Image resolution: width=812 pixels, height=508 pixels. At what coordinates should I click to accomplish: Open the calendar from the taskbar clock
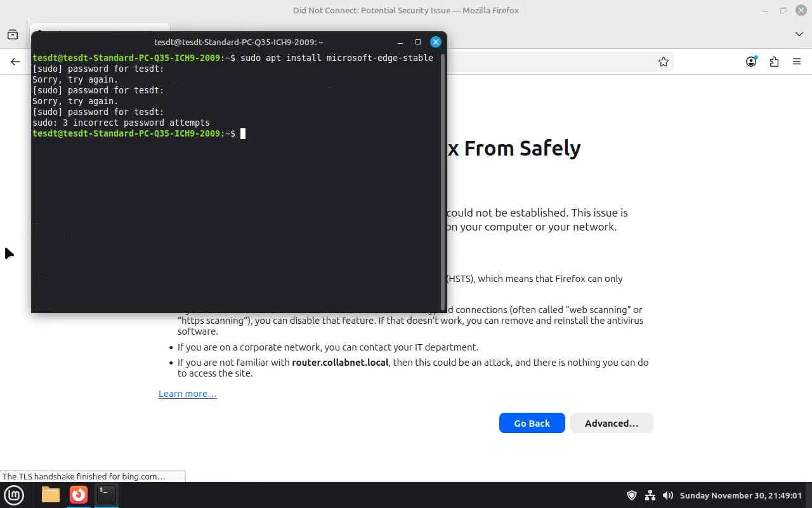coord(741,495)
